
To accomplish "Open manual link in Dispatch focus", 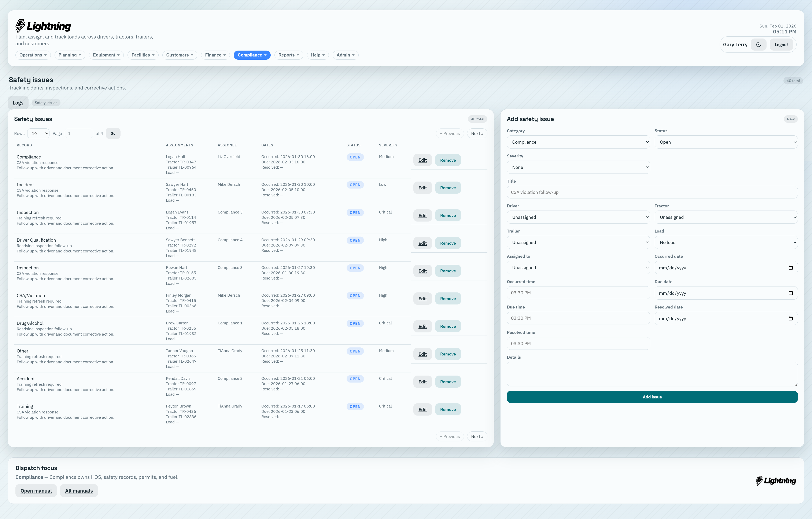I will pos(36,491).
